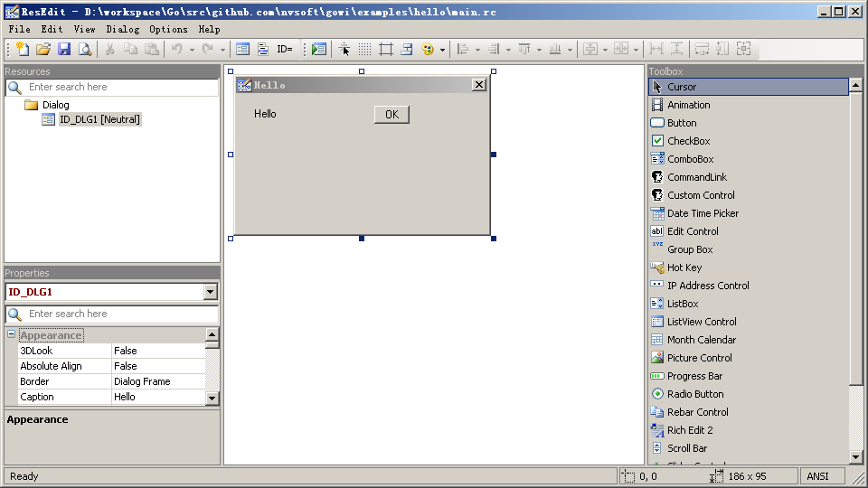Open the align-top options dropdown arrow
This screenshot has width=868, height=488.
click(539, 50)
